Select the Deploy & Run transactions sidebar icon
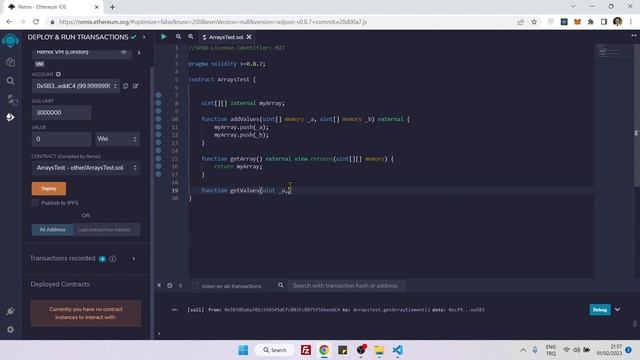Screen dimensions: 640x360 (x=11, y=118)
